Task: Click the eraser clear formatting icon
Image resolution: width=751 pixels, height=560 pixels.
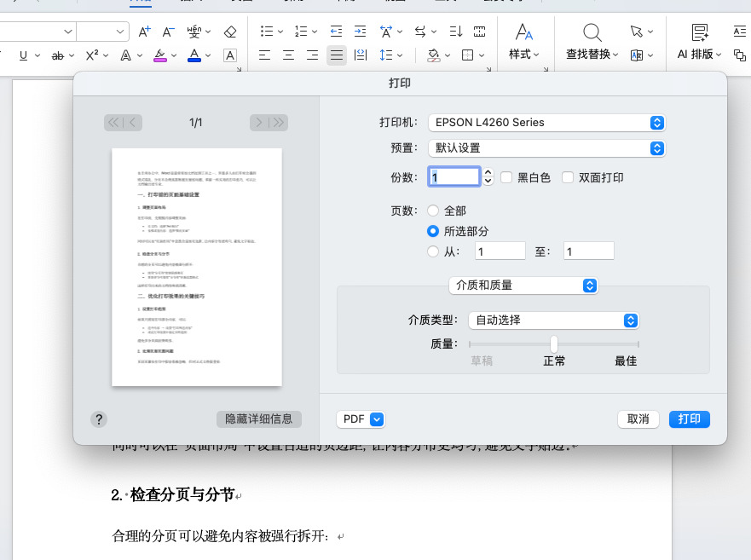Action: [x=230, y=32]
